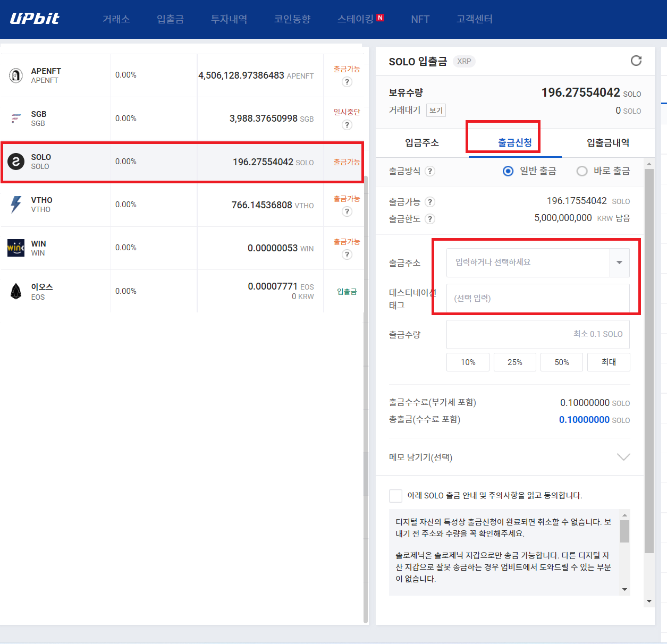Click into the 출금수량 amount field
Viewport: 667px width, 644px height.
coord(538,334)
